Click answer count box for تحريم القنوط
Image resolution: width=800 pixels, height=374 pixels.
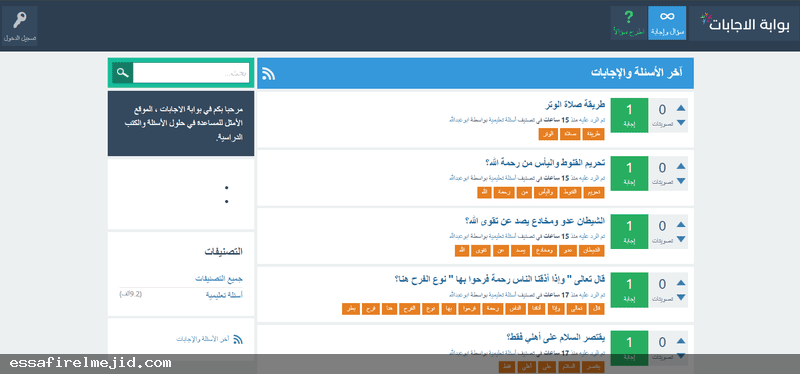click(629, 173)
